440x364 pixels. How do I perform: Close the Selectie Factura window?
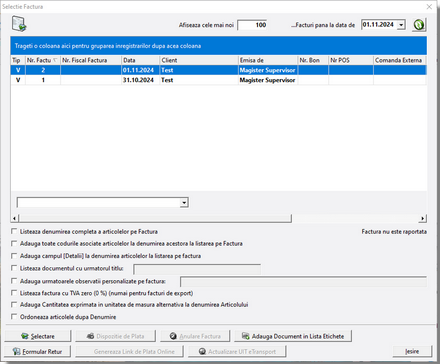pyautogui.click(x=429, y=6)
